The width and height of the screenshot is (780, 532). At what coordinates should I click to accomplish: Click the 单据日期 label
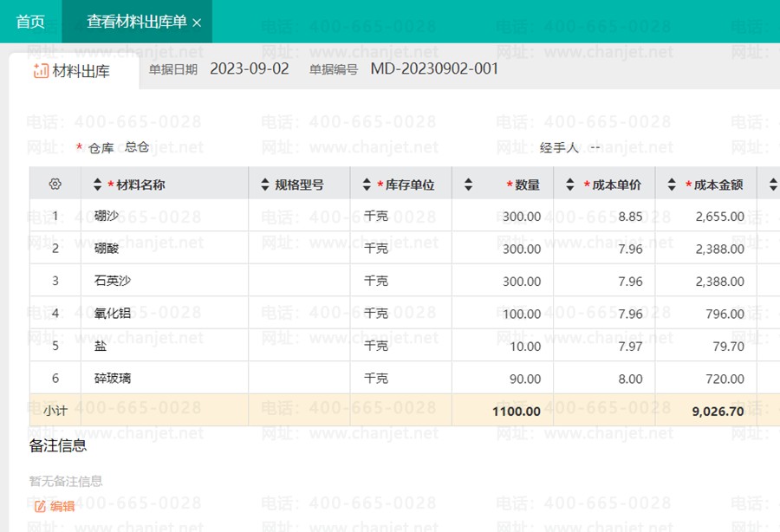coord(173,69)
